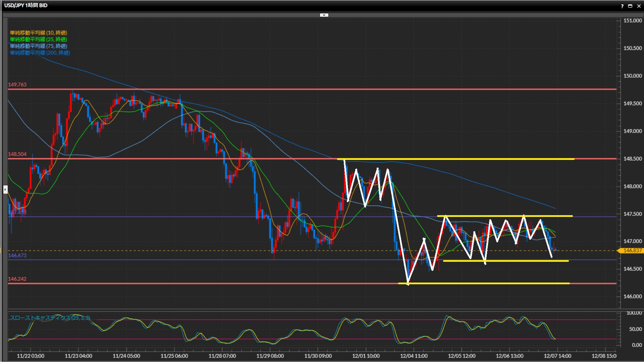Image resolution: width=644 pixels, height=362 pixels.
Task: Select the 10-period simple moving average label
Action: 39,33
